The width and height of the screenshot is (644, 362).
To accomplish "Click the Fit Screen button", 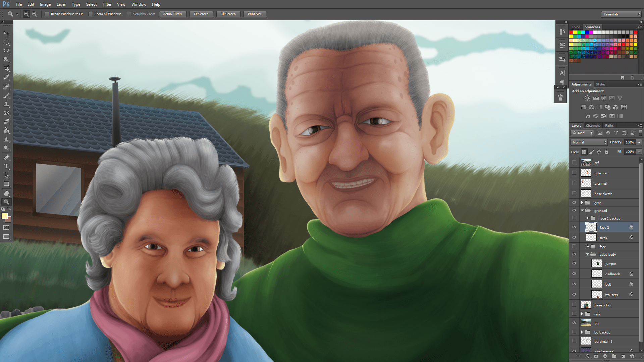I will [x=201, y=14].
